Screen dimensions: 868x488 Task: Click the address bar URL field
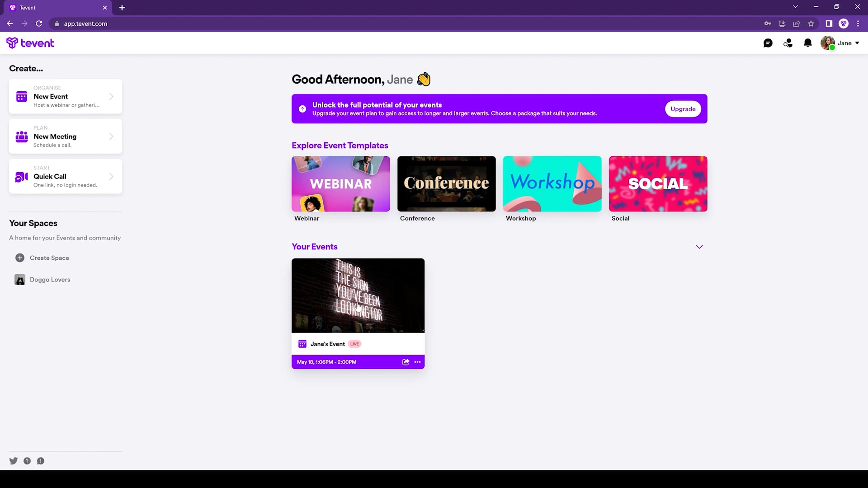click(407, 23)
